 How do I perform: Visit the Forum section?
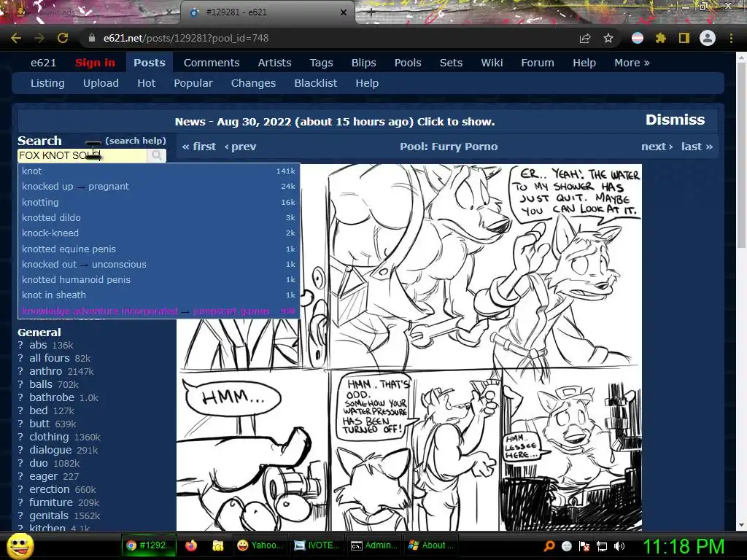click(538, 63)
